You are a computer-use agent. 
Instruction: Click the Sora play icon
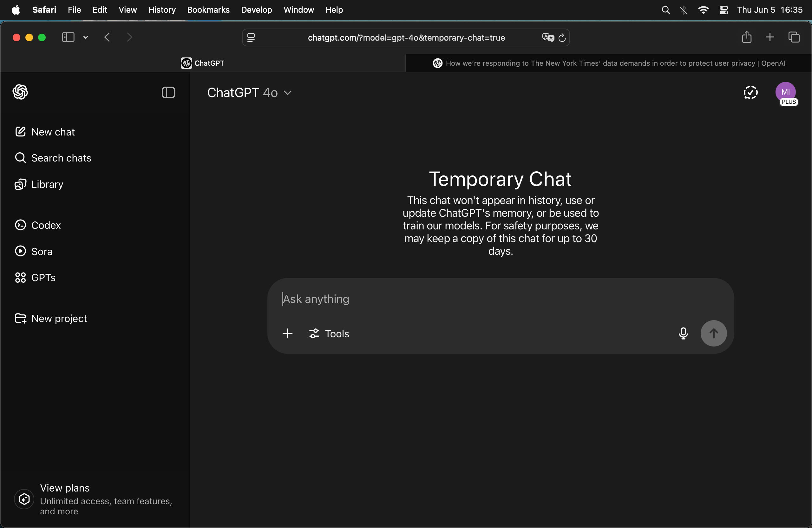coord(21,251)
